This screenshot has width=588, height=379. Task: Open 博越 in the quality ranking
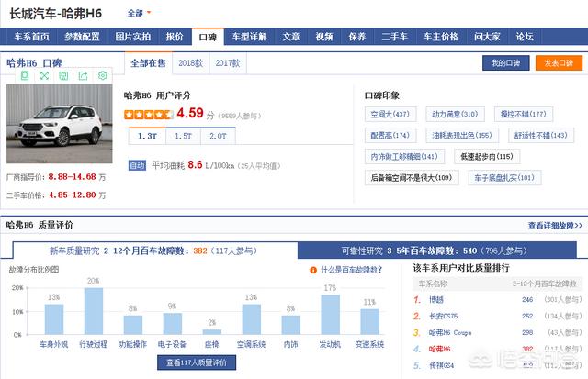tap(436, 299)
